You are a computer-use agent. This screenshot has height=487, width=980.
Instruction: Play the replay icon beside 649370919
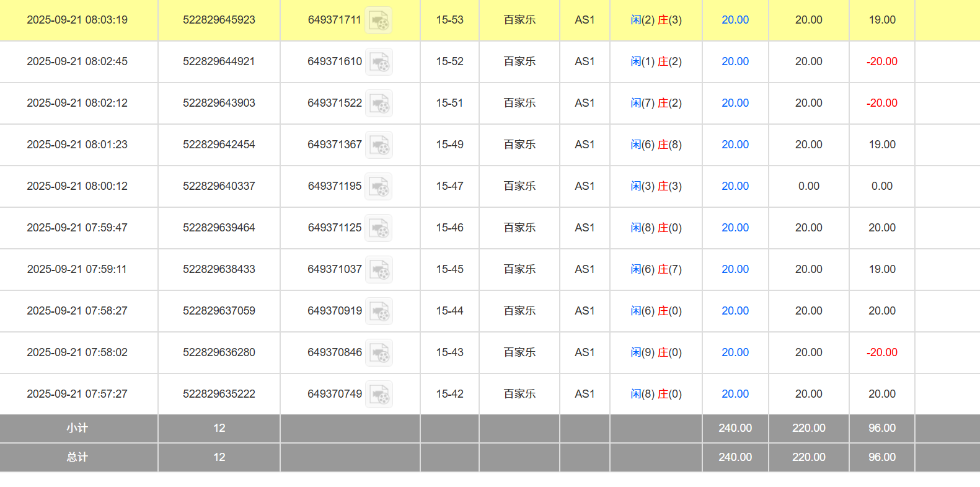[x=378, y=311]
